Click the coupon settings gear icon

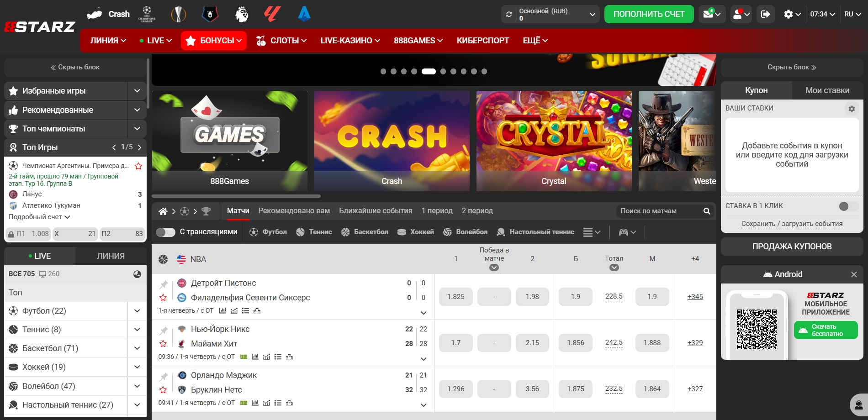point(852,109)
